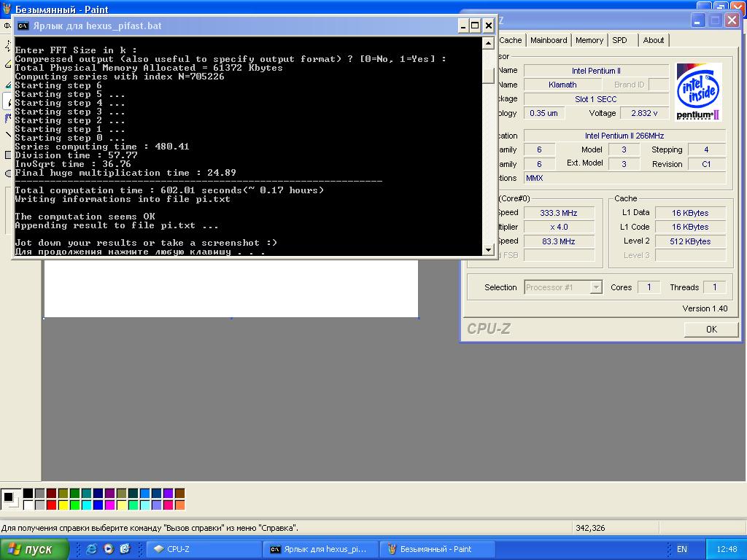This screenshot has height=560, width=747.
Task: Select the orange color swatch
Action: pyautogui.click(x=179, y=505)
